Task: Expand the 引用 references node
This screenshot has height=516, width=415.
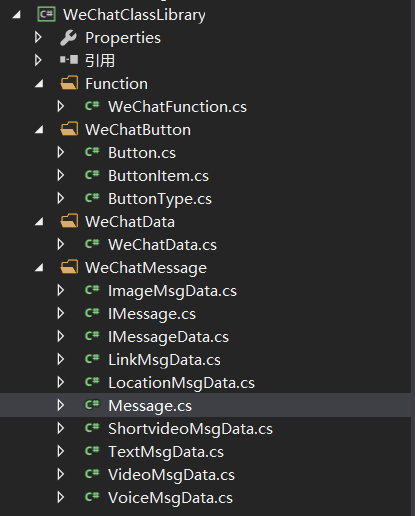Action: [38, 60]
